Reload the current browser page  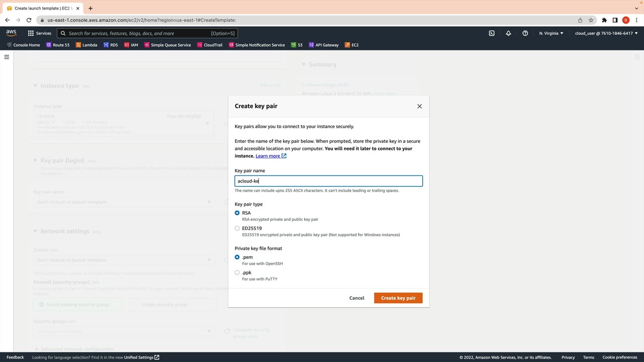29,20
